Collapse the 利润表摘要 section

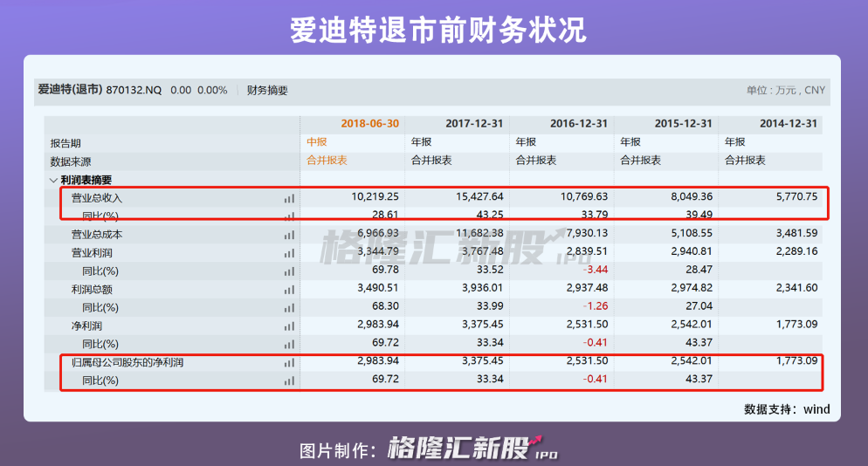pos(53,181)
